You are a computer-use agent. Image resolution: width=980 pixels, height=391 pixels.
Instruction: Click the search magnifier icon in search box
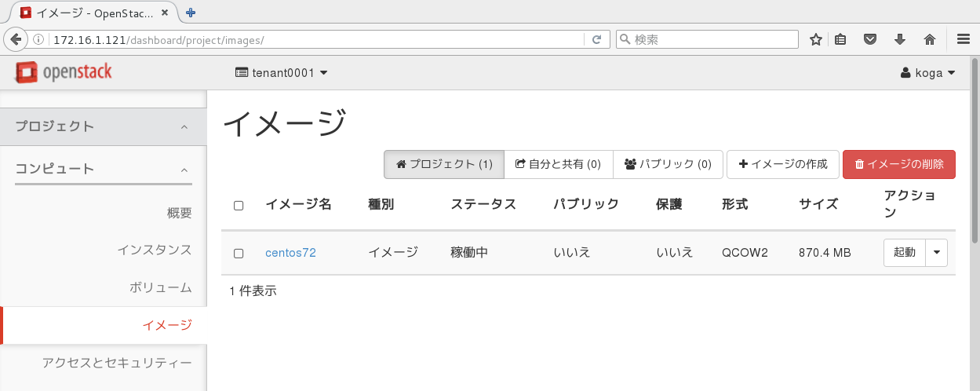[x=625, y=39]
